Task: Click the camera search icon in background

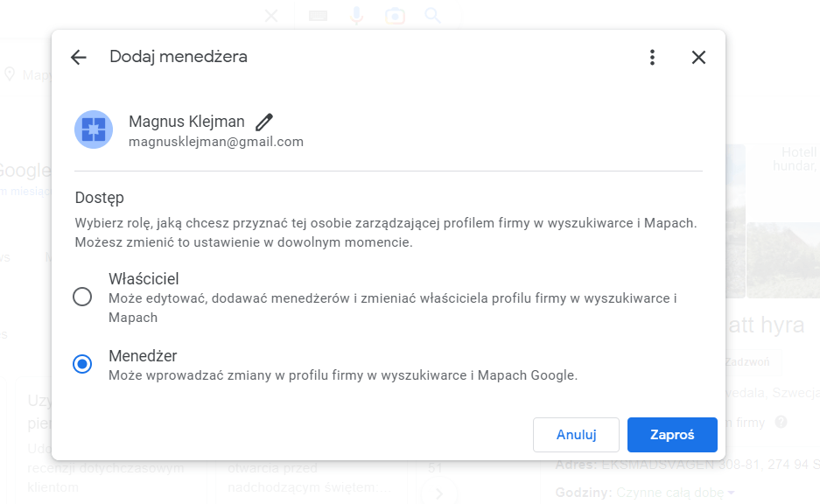Action: tap(395, 17)
